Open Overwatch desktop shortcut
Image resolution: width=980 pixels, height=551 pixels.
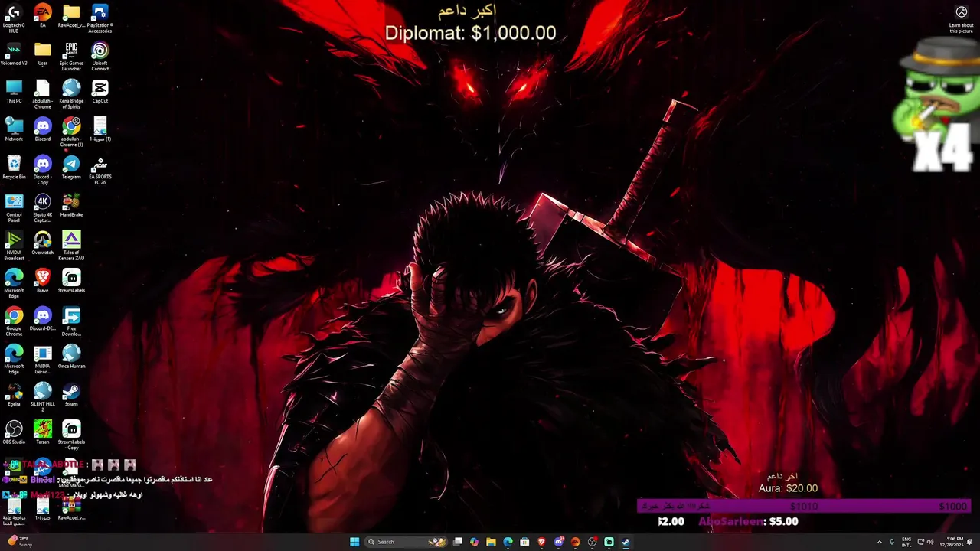(x=43, y=243)
